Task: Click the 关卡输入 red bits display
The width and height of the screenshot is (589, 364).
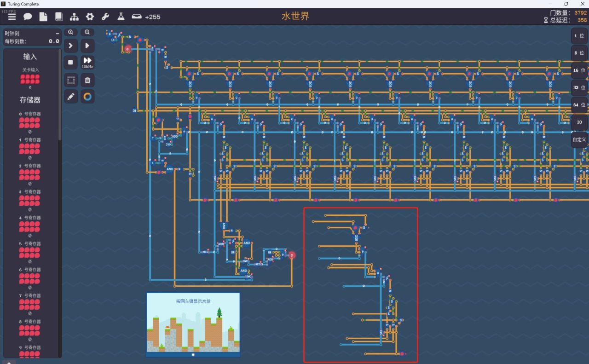Action: click(x=30, y=79)
